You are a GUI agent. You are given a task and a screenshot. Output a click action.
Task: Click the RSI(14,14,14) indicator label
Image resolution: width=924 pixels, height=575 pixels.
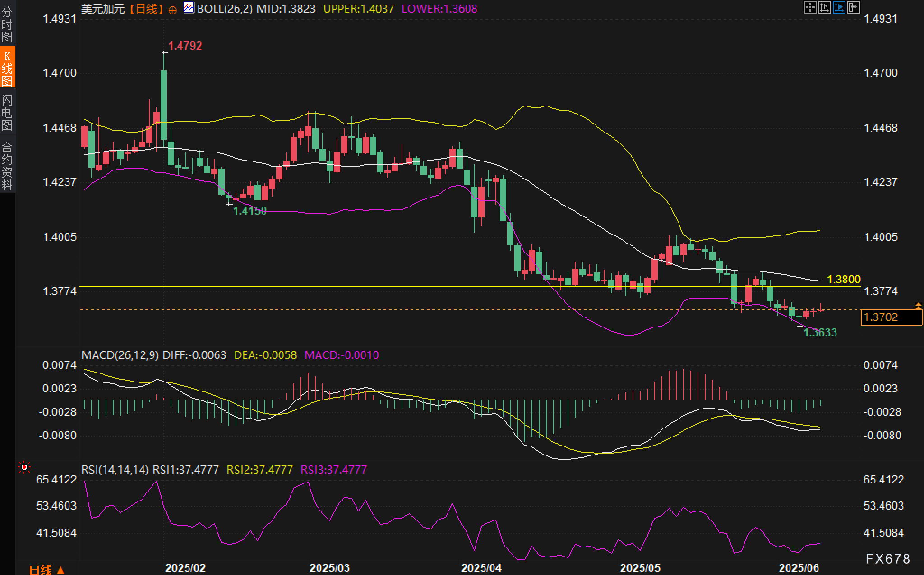[x=115, y=469]
